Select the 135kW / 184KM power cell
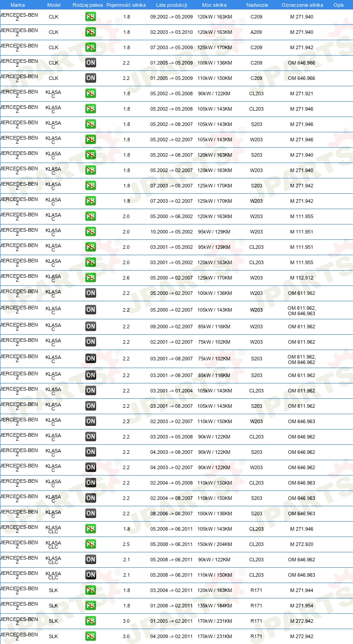 [x=214, y=606]
